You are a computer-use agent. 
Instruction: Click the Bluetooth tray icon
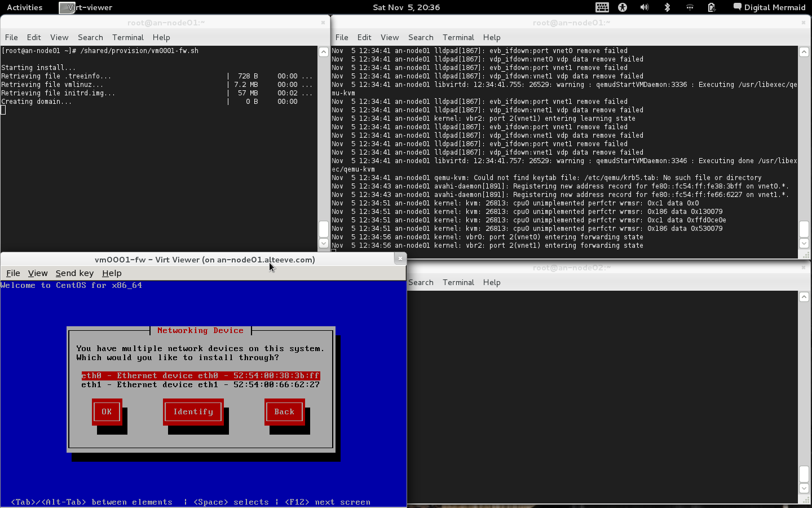(x=667, y=7)
